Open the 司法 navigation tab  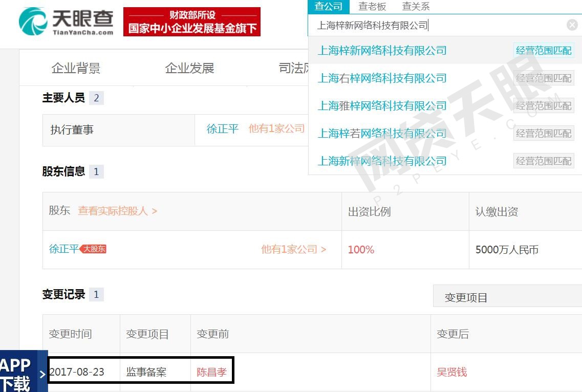[x=294, y=68]
